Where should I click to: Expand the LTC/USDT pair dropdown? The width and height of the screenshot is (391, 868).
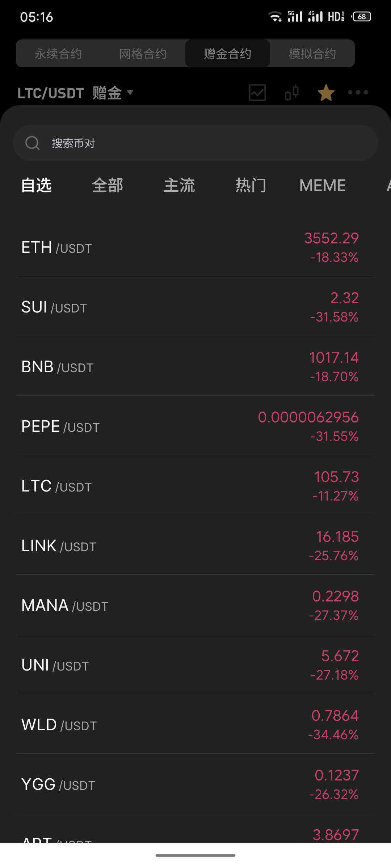click(75, 93)
